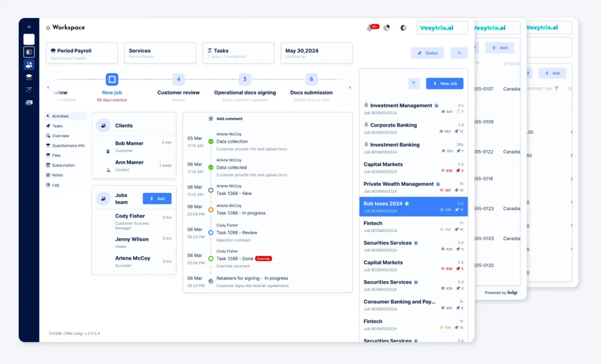601x364 pixels.
Task: Open the Period Payroll card
Action: coord(82,53)
